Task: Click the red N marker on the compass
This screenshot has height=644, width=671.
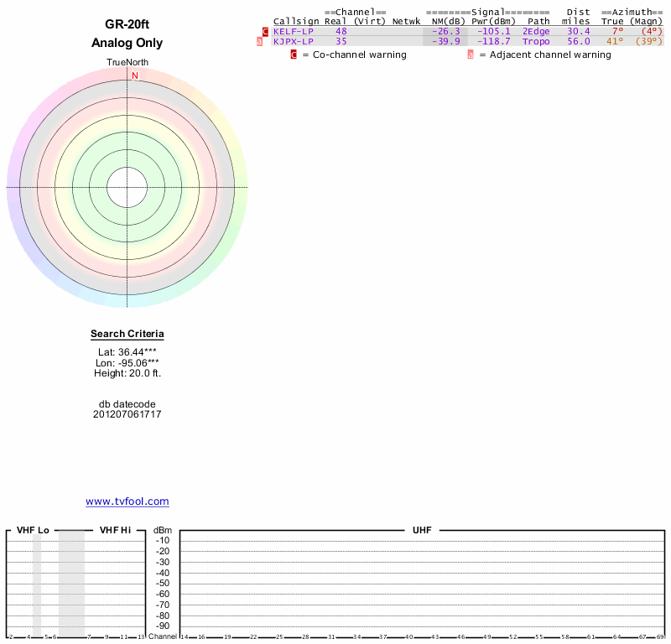Action: coord(134,75)
